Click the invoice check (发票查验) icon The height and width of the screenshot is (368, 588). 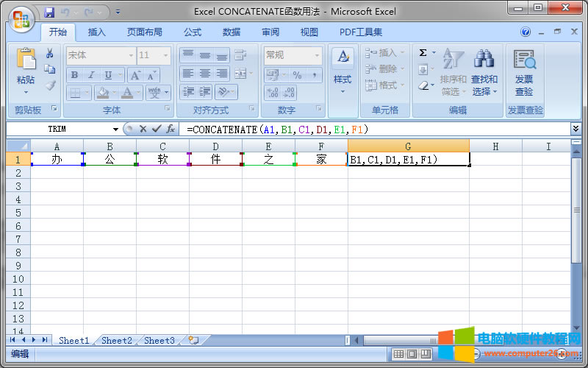click(x=524, y=60)
